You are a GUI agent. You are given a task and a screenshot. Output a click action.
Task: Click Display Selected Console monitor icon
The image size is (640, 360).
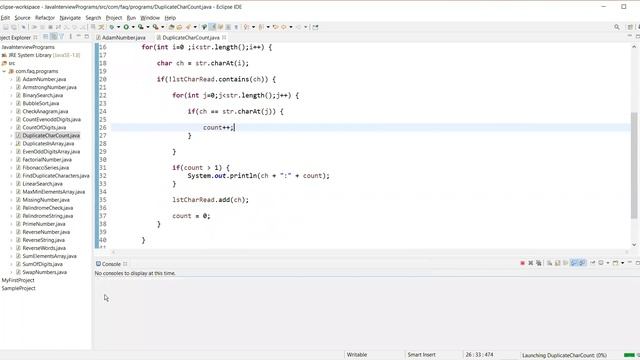tap(601, 263)
